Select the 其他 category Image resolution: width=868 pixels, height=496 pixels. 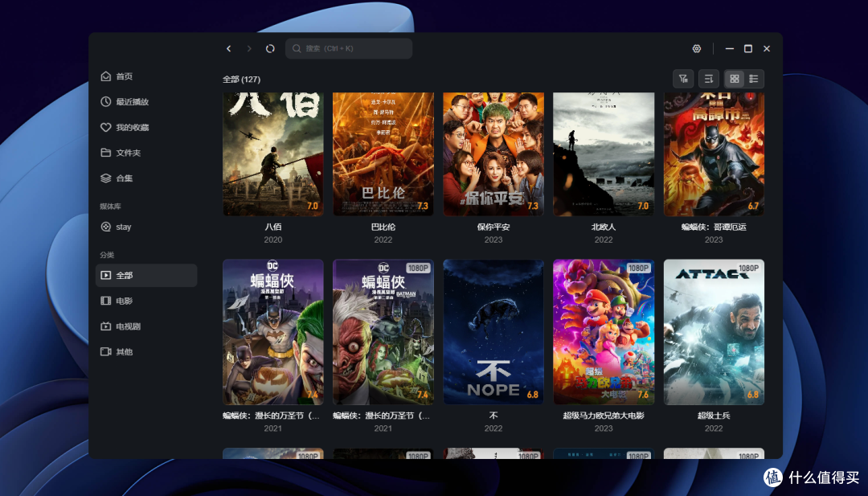pyautogui.click(x=147, y=351)
